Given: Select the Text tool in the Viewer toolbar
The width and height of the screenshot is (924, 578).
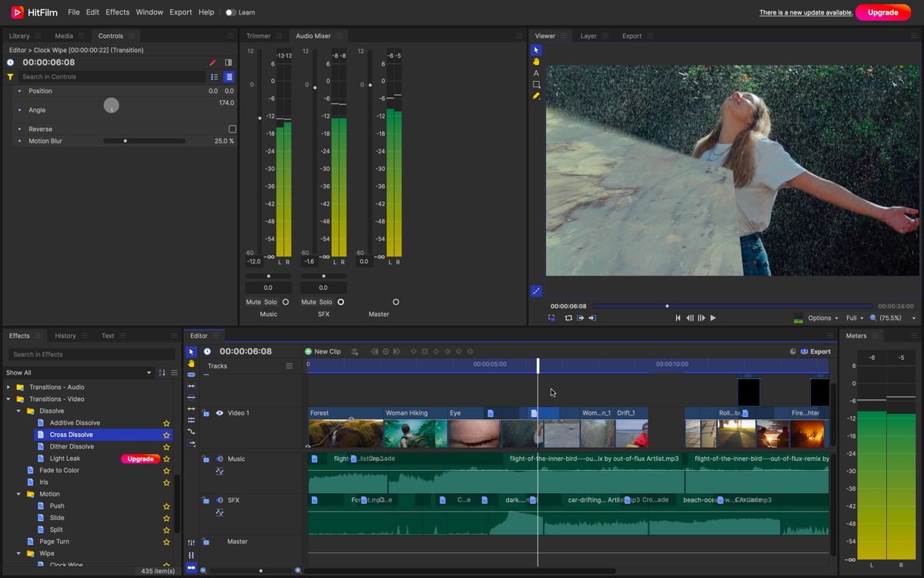Looking at the screenshot, I should pyautogui.click(x=536, y=72).
